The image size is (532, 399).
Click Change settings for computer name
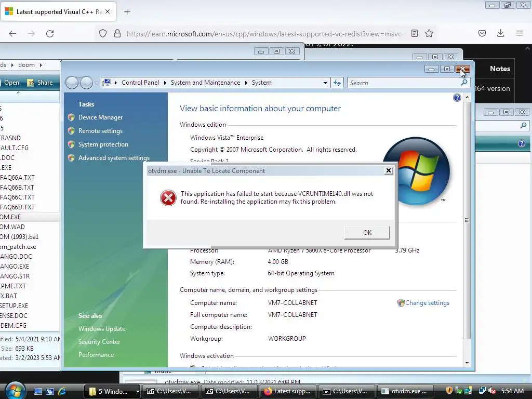pos(427,303)
